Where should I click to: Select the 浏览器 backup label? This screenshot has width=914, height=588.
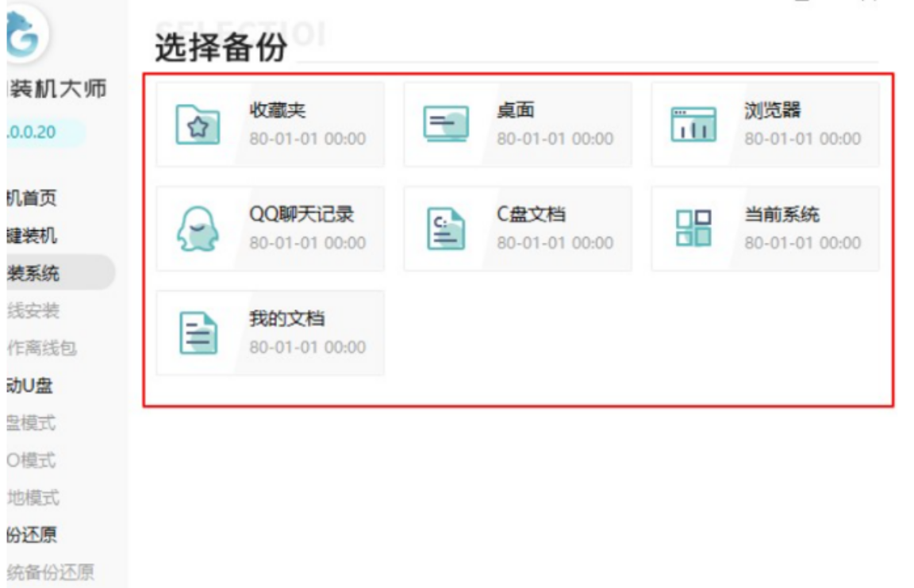click(772, 110)
